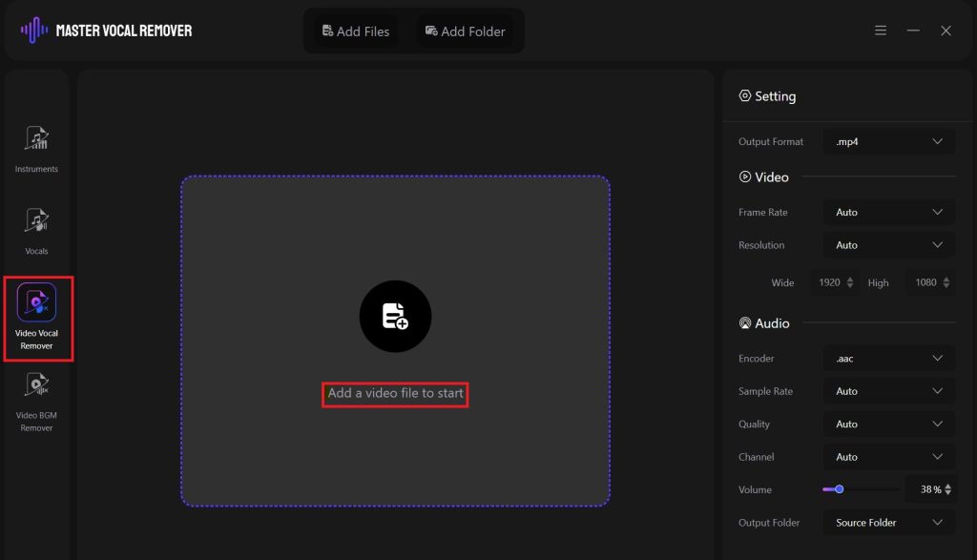The width and height of the screenshot is (977, 560).
Task: Change the Output Folder selection
Action: pos(888,522)
